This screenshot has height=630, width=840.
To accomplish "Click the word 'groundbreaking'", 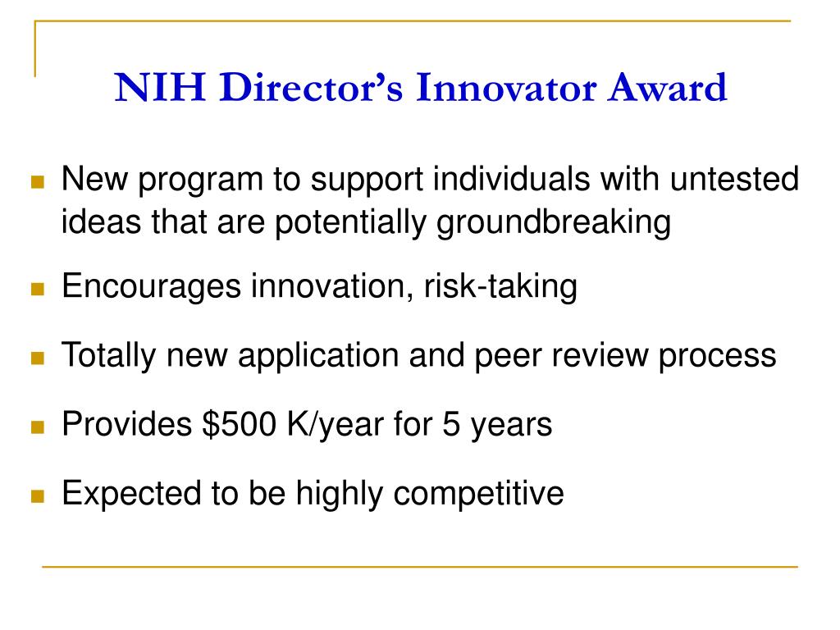I will (554, 221).
